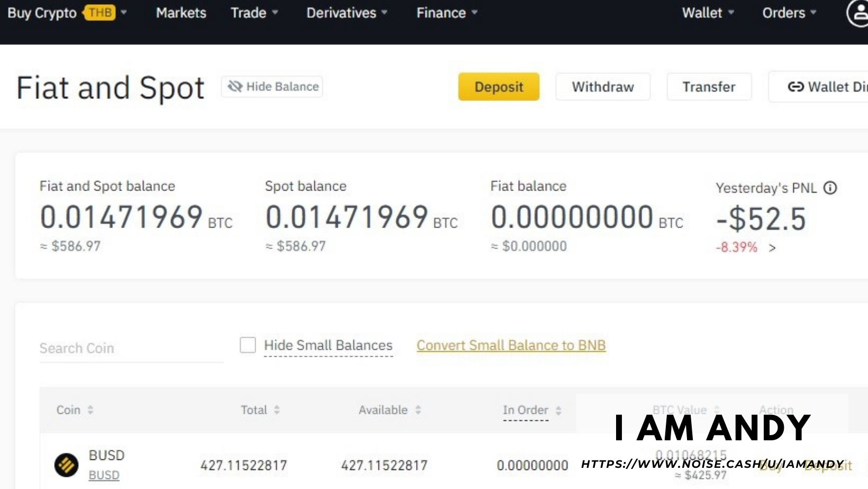Open the Wallet Direct button
The image size is (868, 489).
(818, 87)
